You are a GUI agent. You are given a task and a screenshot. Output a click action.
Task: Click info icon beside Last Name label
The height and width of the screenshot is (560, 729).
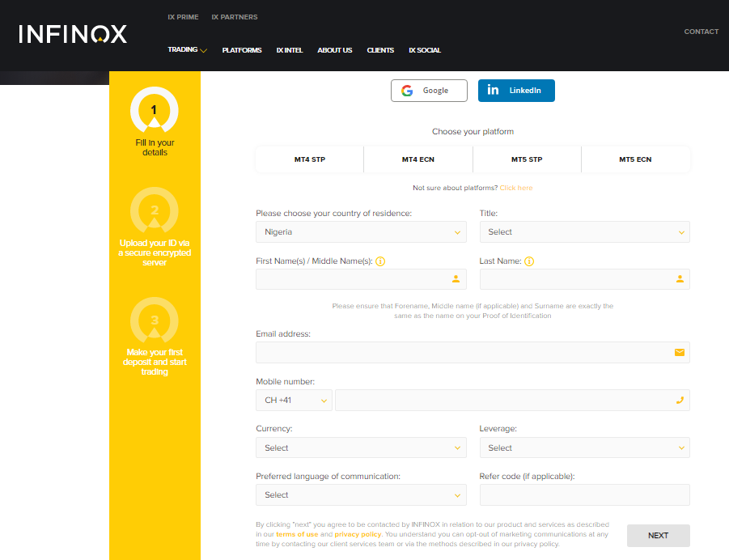point(529,261)
